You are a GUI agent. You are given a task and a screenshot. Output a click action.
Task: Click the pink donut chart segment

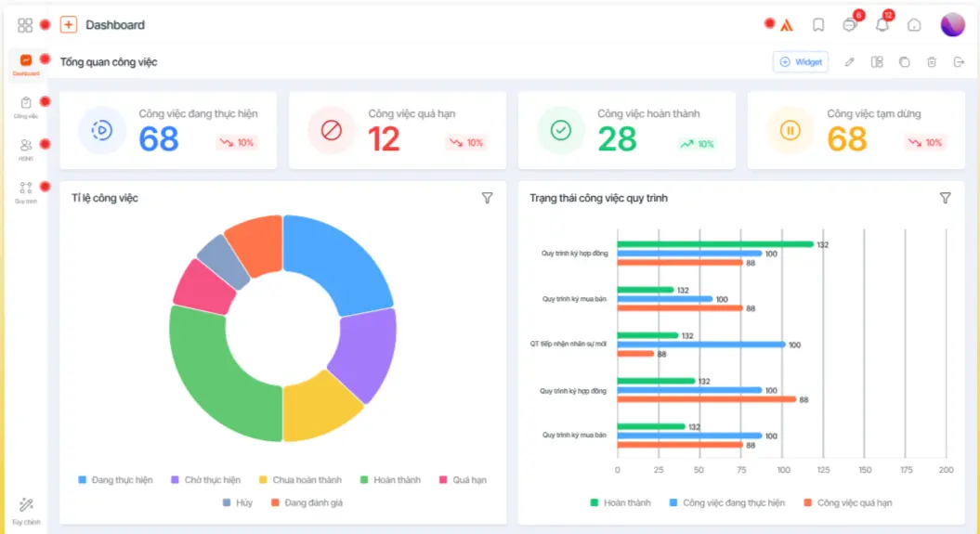202,288
